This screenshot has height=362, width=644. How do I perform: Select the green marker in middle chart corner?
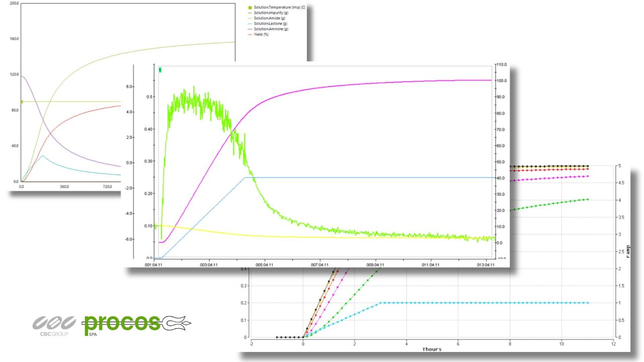click(160, 70)
